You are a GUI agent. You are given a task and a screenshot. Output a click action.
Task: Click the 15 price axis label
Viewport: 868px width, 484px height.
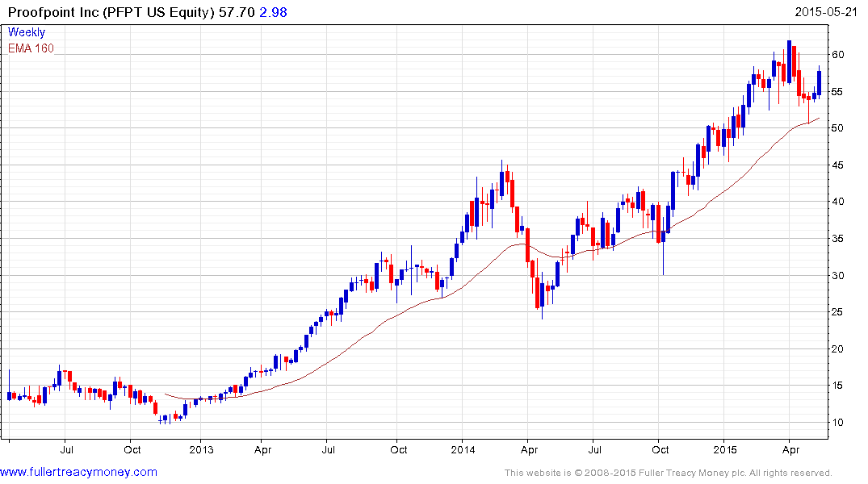[x=837, y=386]
